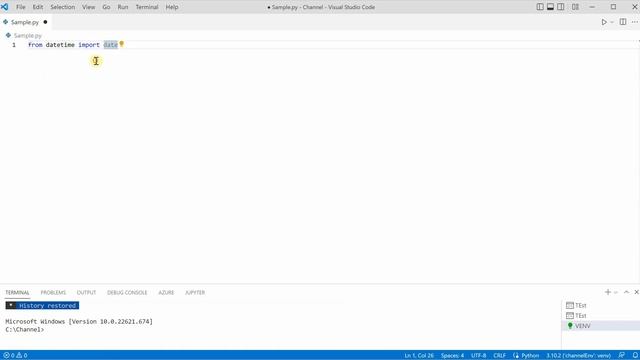Open the Run menu
The width and height of the screenshot is (640, 360).
[x=122, y=7]
